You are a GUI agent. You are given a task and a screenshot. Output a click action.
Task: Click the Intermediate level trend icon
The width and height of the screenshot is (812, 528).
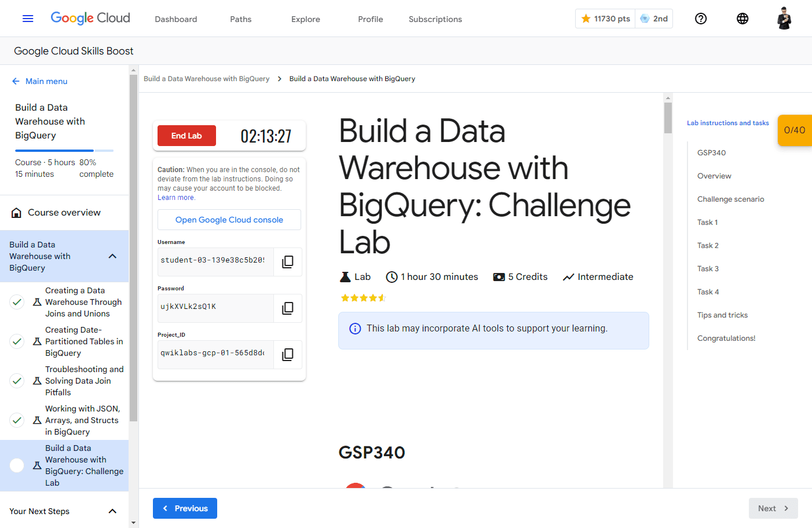pos(569,277)
